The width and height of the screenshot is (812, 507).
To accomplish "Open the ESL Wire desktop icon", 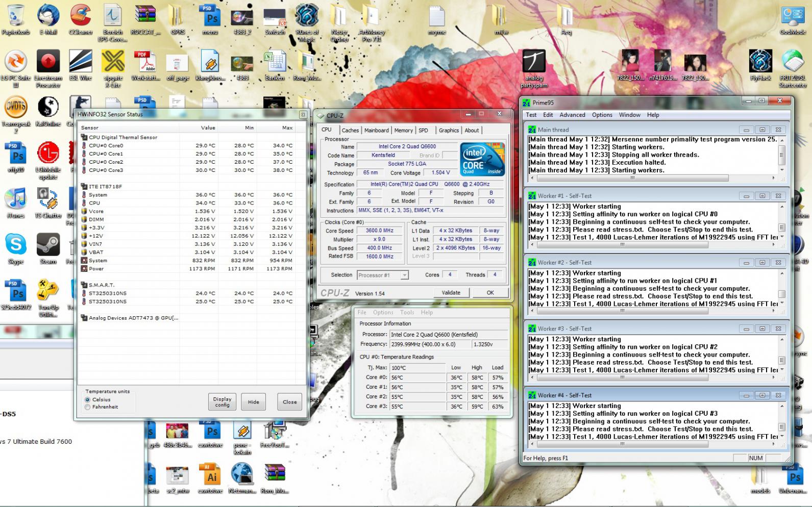I will tap(81, 65).
